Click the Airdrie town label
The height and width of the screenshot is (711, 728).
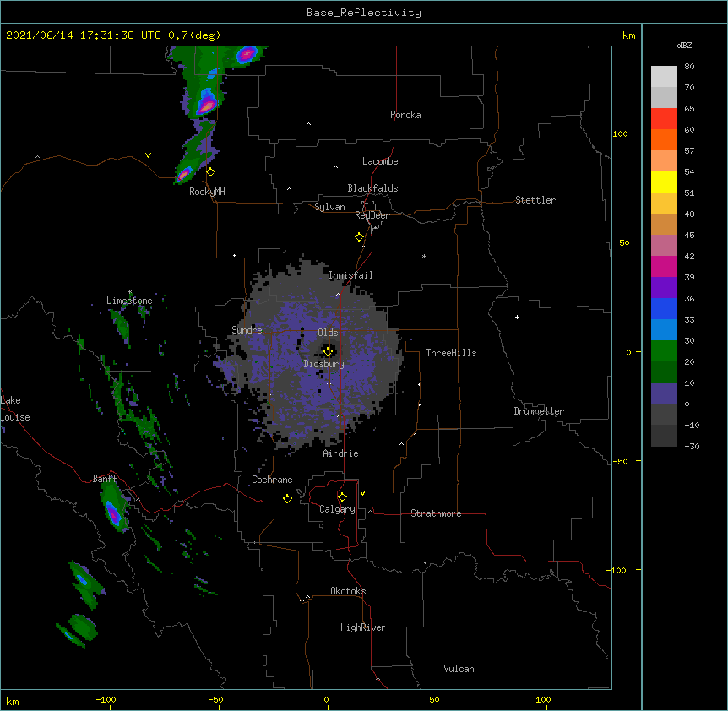[x=341, y=453]
